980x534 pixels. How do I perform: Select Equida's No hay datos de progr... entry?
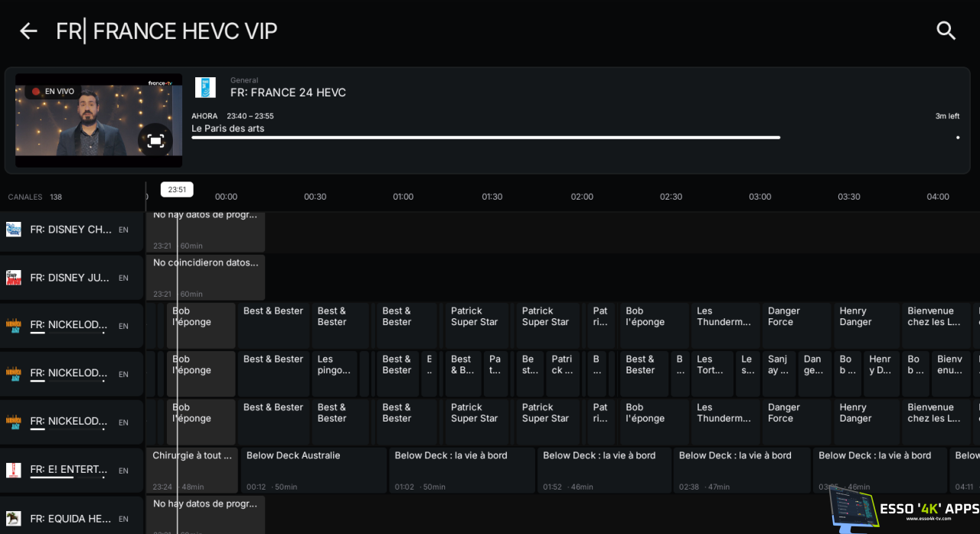click(x=205, y=515)
